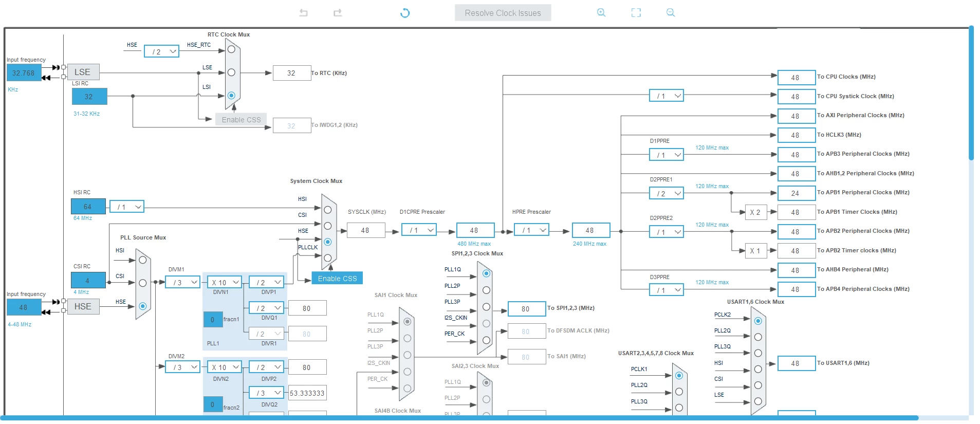Open the HSI RC divider dropdown
The image size is (980, 424).
(x=127, y=207)
